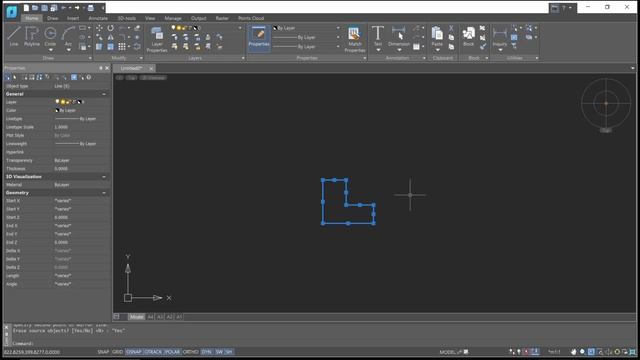
Task: Open the Help question mark menu
Action: click(564, 8)
